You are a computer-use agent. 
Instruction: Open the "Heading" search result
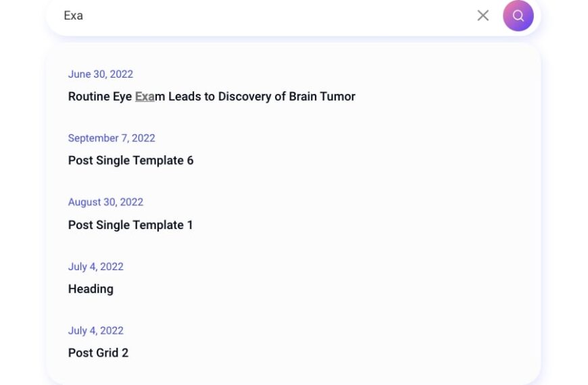(91, 289)
